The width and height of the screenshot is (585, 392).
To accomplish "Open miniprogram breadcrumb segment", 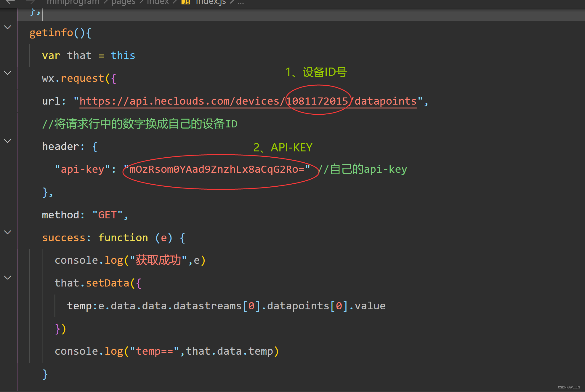I will tap(73, 2).
